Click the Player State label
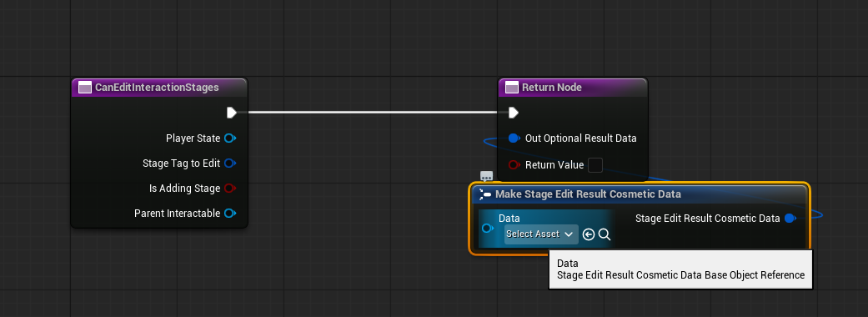 click(193, 138)
